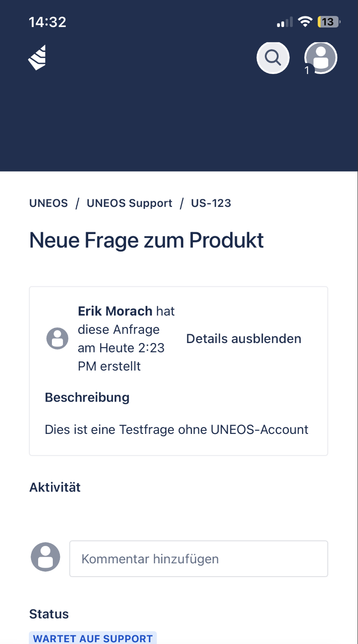
Task: Tap the avatar beside the comment field
Action: (x=45, y=557)
